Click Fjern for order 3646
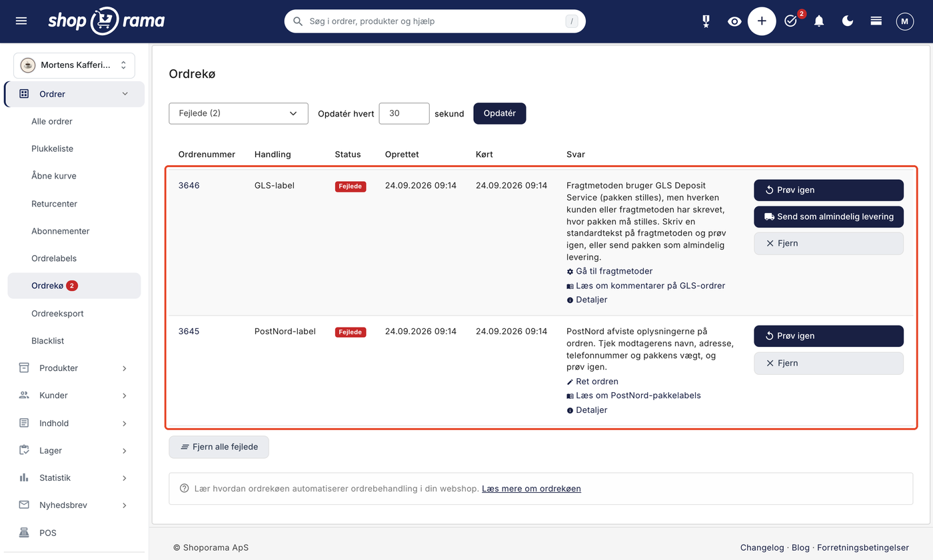This screenshot has height=560, width=933. tap(828, 243)
